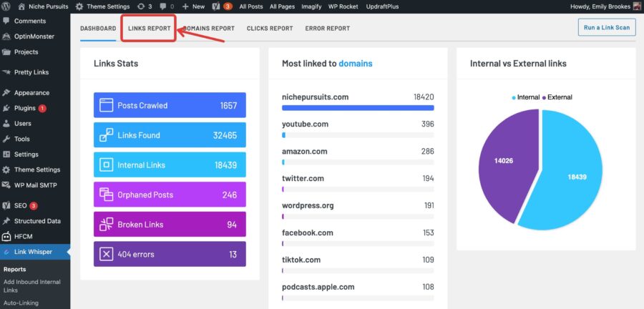Image resolution: width=644 pixels, height=309 pixels.
Task: Toggle the External legend item
Action: click(557, 97)
